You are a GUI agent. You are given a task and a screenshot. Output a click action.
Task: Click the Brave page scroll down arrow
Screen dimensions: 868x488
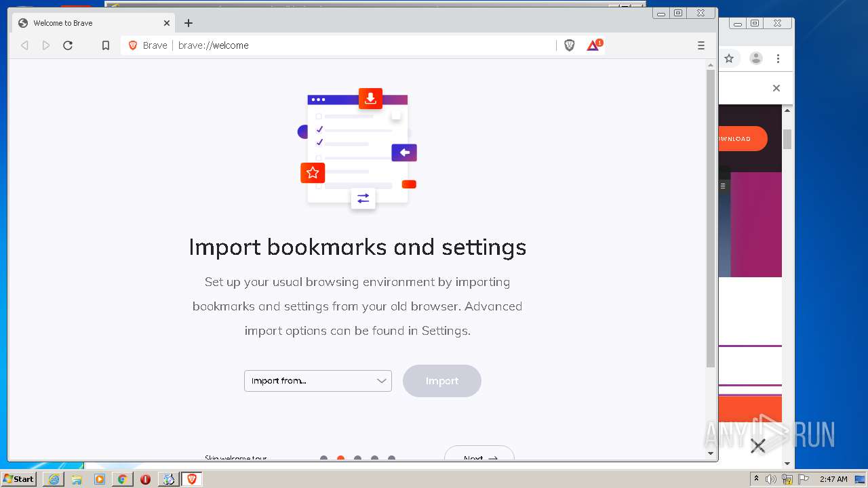(x=711, y=453)
